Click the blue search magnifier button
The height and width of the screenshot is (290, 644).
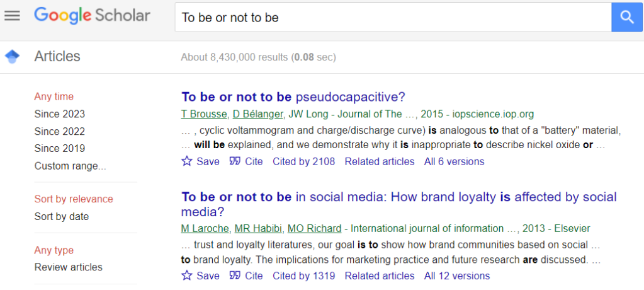[x=627, y=17]
